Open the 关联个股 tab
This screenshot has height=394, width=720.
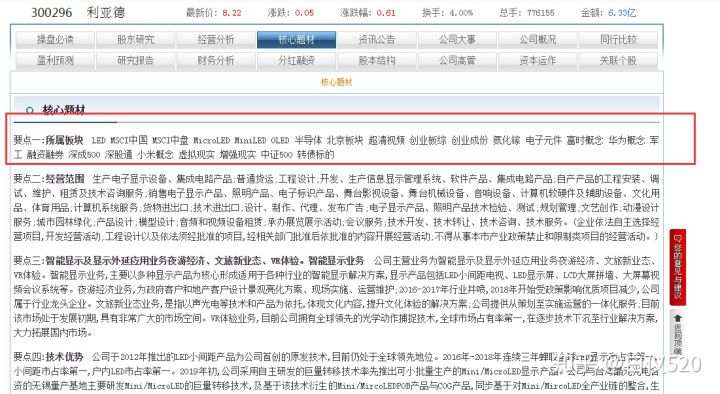pos(618,60)
